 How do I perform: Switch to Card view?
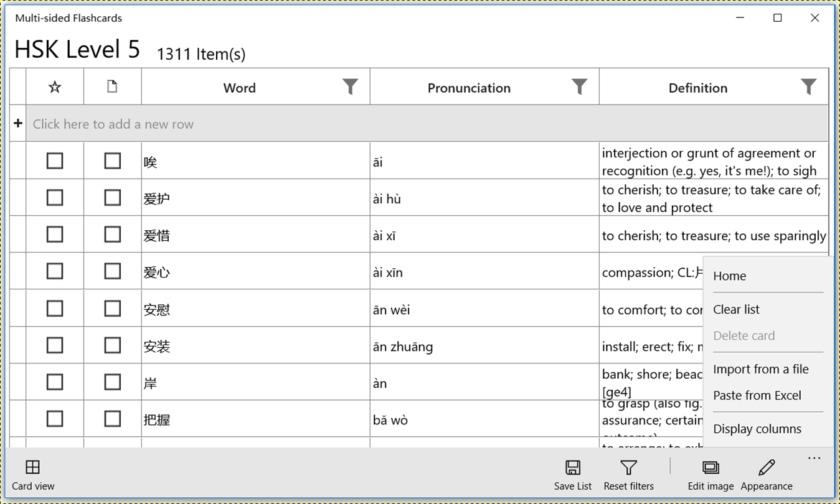[x=32, y=467]
